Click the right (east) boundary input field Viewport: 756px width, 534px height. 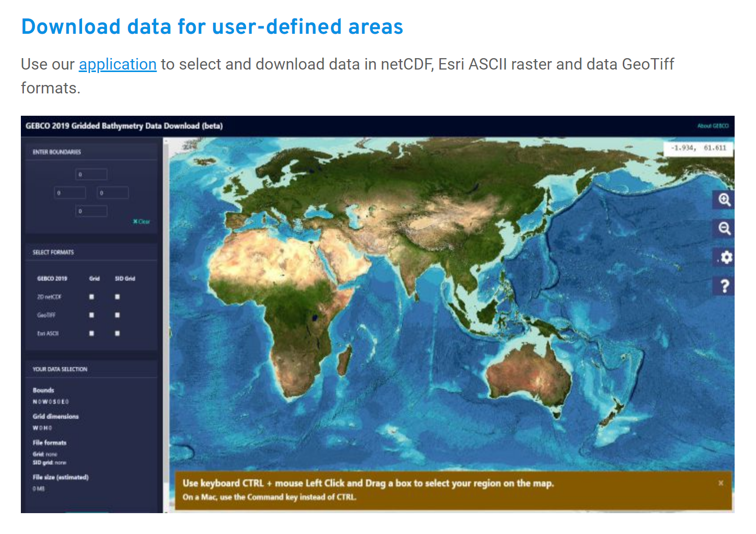(113, 193)
